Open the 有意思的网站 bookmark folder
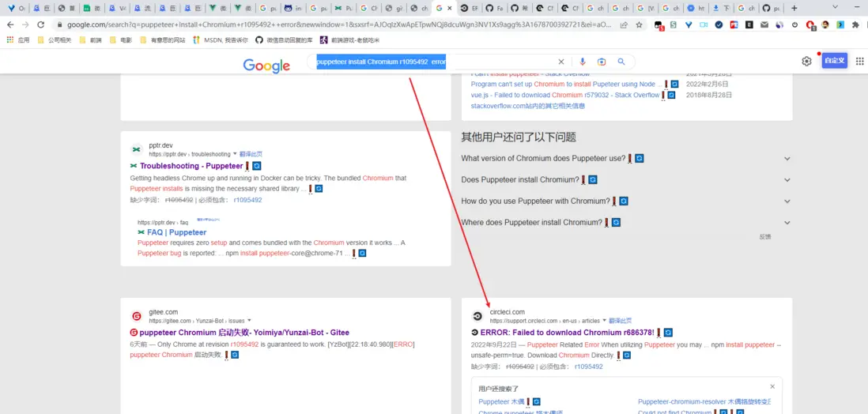The image size is (868, 414). click(x=163, y=40)
